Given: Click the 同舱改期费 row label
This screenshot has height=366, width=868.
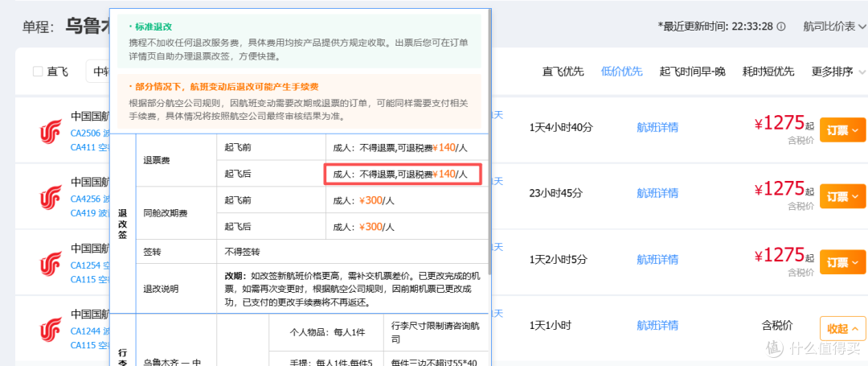Looking at the screenshot, I should coord(165,213).
